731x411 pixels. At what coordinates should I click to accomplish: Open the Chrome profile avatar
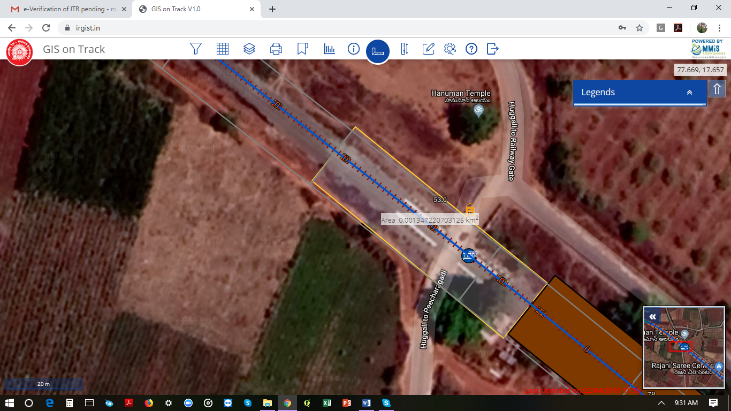(x=702, y=28)
